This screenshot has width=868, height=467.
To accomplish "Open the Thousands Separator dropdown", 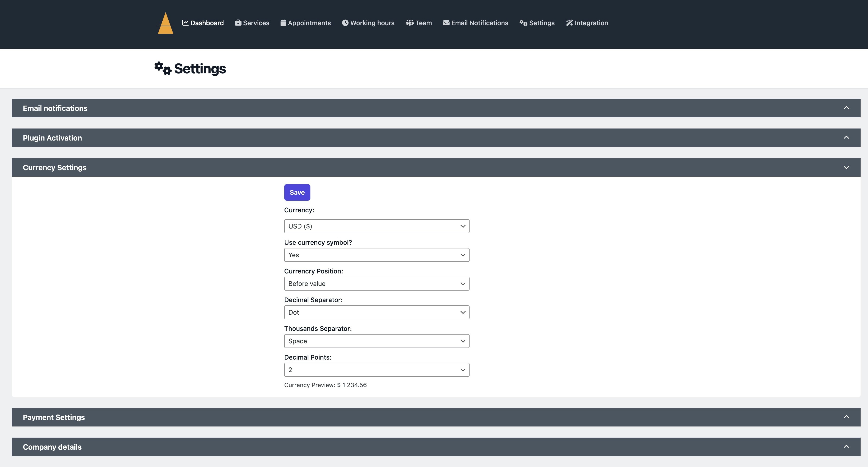I will point(377,341).
